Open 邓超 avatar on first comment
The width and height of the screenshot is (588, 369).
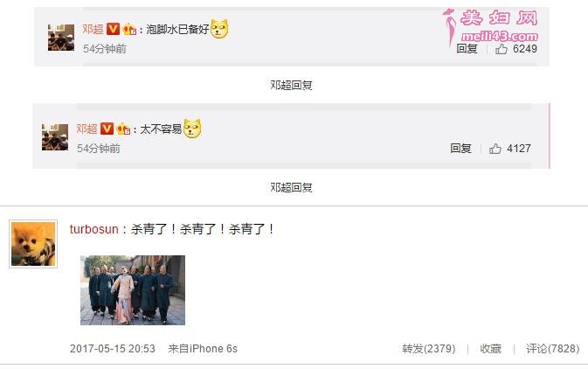[61, 38]
